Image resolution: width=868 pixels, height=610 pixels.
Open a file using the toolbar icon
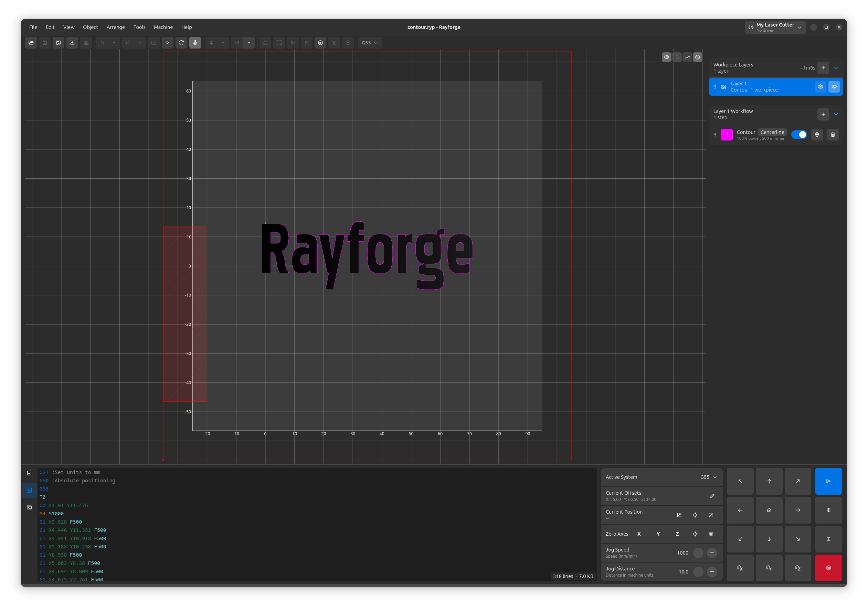[x=31, y=43]
